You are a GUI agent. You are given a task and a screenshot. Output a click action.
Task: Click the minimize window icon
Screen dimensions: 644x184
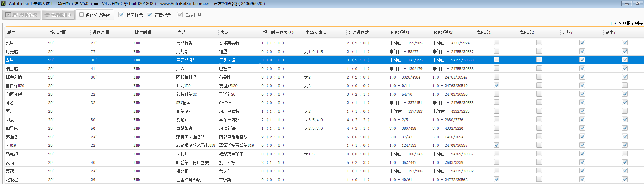(626, 4)
